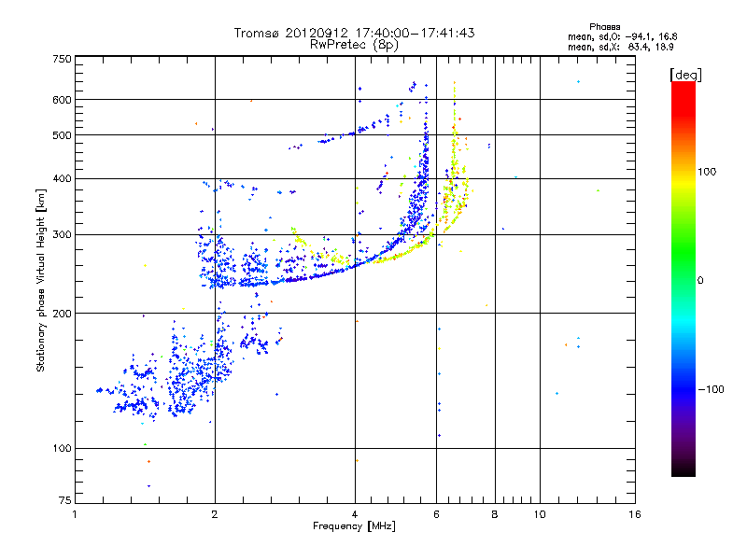
Task: Click the y-axis tick label '750'
Action: click(62, 59)
